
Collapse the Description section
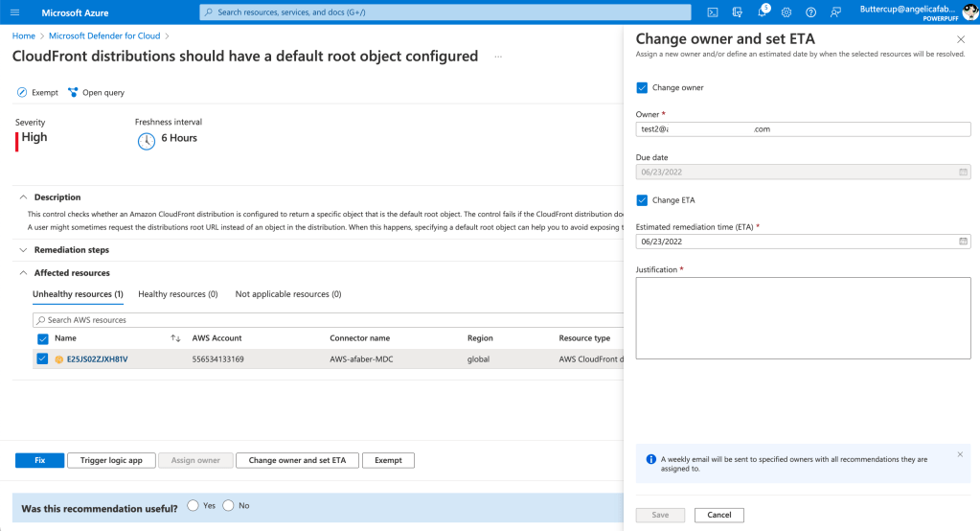click(x=23, y=197)
